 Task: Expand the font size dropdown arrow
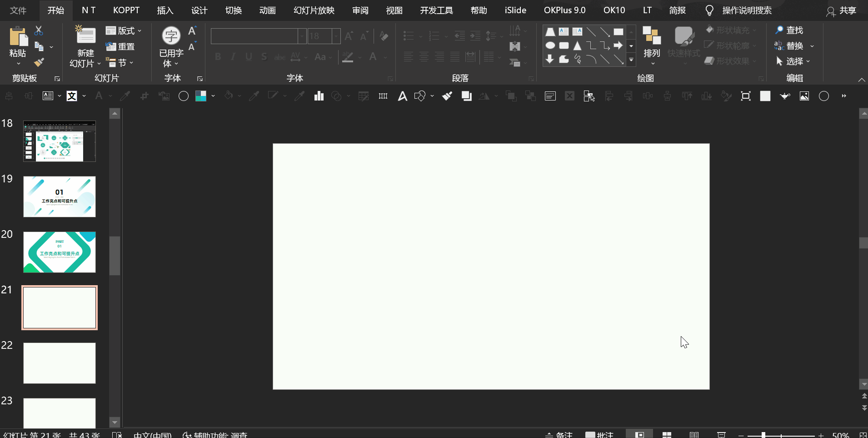(336, 36)
